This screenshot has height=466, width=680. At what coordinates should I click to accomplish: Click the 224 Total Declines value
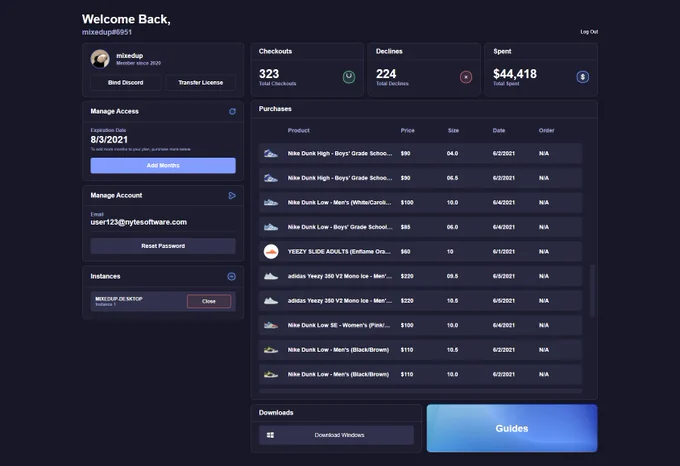(x=386, y=74)
